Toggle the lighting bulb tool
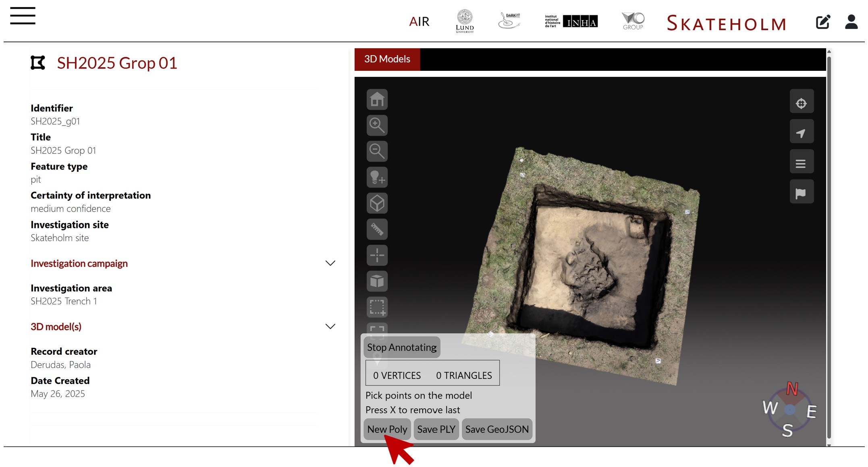Screen dimensions: 868x467 [377, 177]
